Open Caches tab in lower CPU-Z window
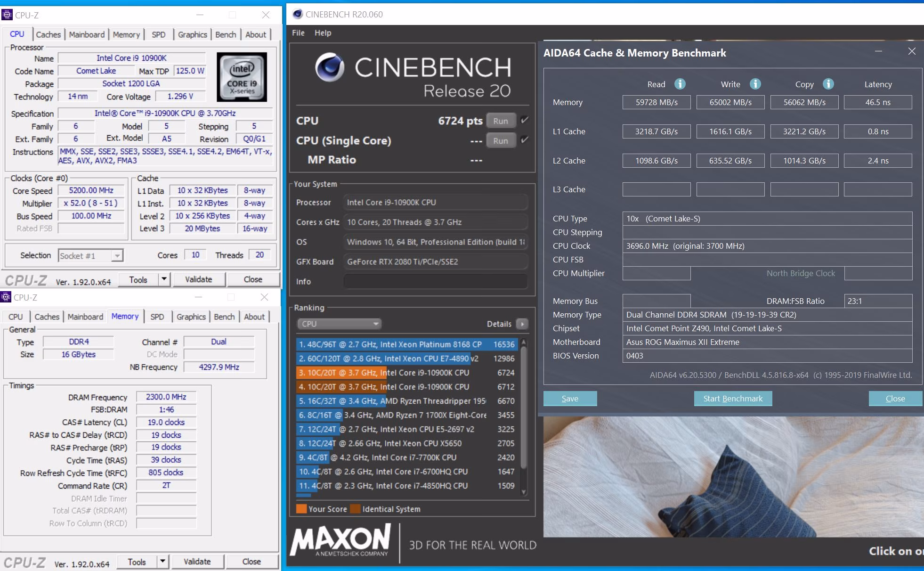The height and width of the screenshot is (571, 924). click(x=47, y=317)
